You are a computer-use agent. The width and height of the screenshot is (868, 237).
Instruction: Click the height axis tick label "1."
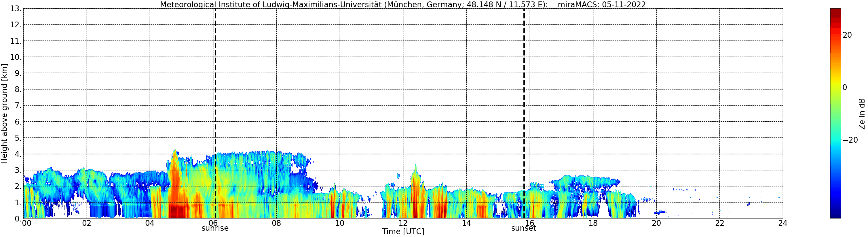coord(18,203)
